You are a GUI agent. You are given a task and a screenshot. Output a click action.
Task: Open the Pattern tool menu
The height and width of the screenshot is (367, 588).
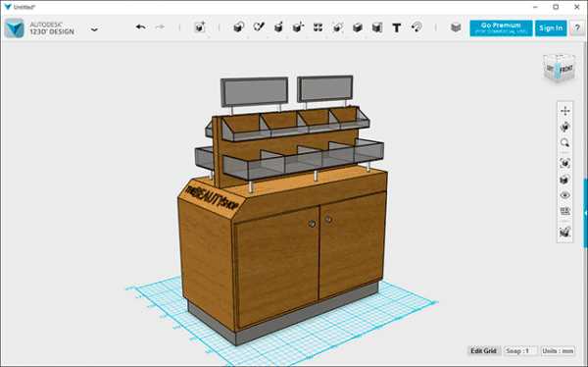click(318, 27)
